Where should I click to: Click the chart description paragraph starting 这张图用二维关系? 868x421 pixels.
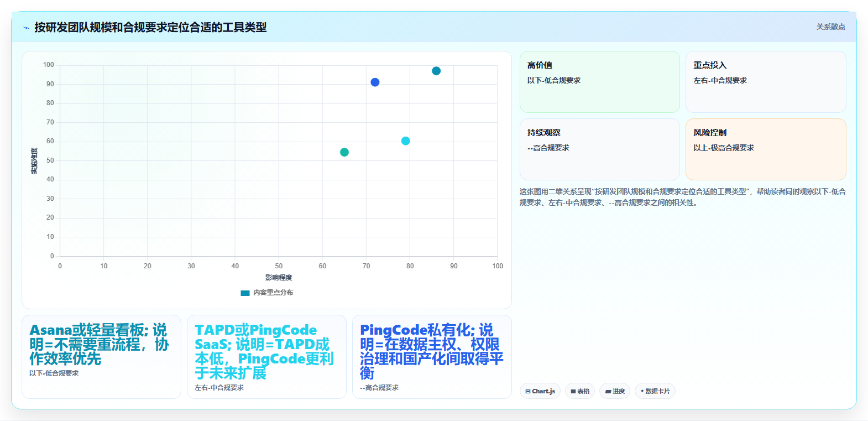click(x=683, y=197)
